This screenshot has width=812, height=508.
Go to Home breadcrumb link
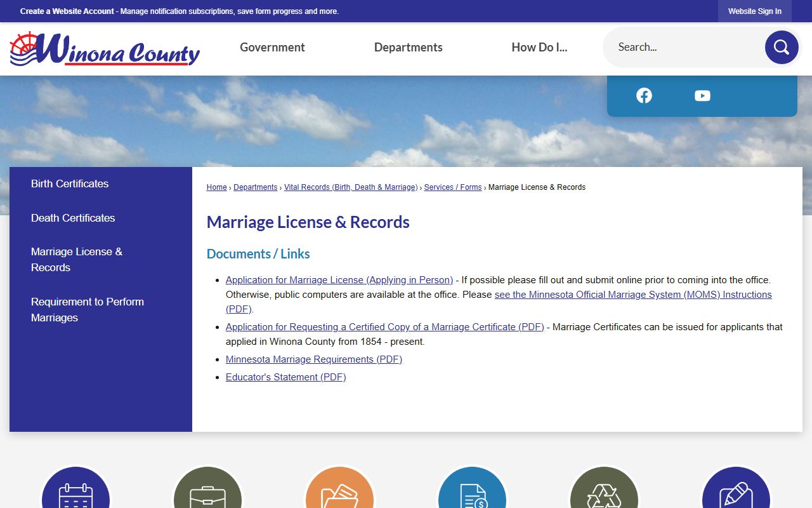coord(216,187)
